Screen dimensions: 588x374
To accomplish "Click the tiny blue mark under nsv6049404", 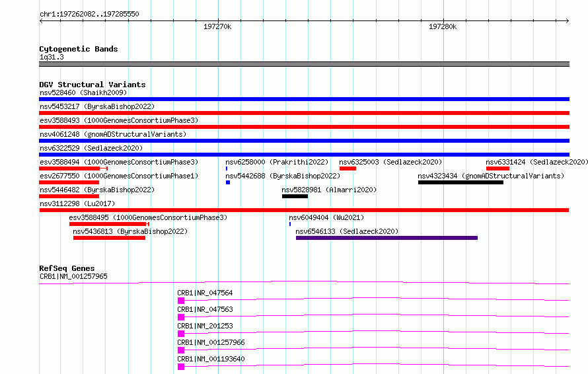I will [x=290, y=224].
